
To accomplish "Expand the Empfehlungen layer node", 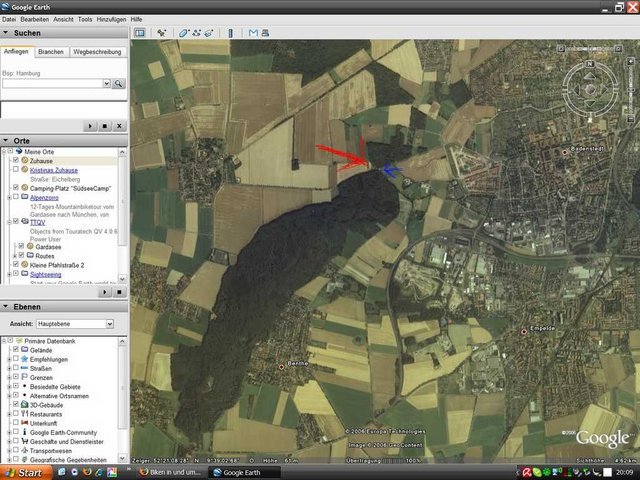I will (x=9, y=359).
